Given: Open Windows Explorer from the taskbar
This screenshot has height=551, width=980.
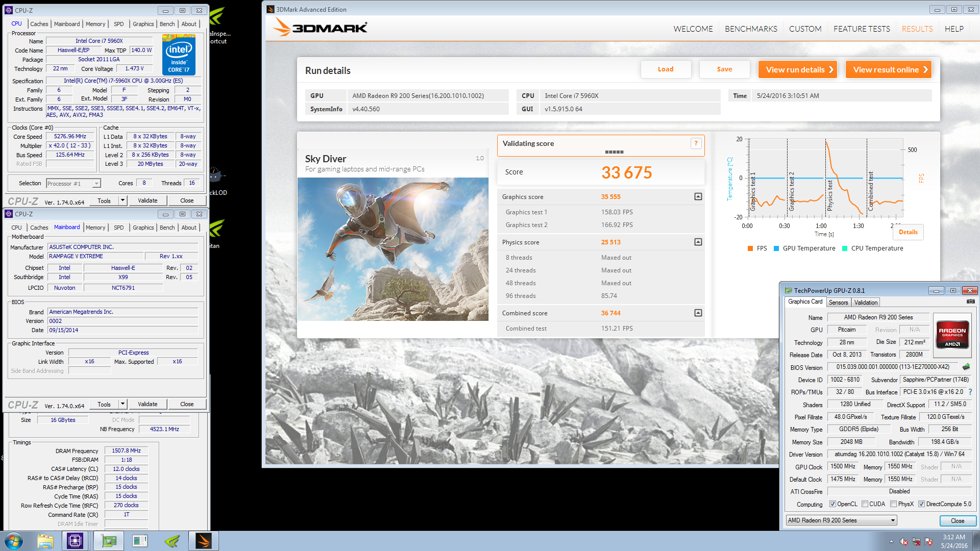Looking at the screenshot, I should pos(45,541).
